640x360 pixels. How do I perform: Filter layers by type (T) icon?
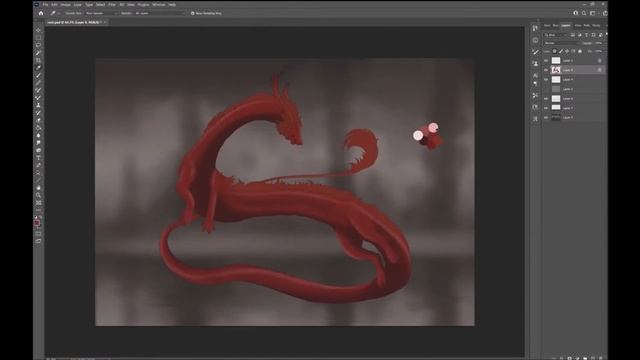point(587,35)
